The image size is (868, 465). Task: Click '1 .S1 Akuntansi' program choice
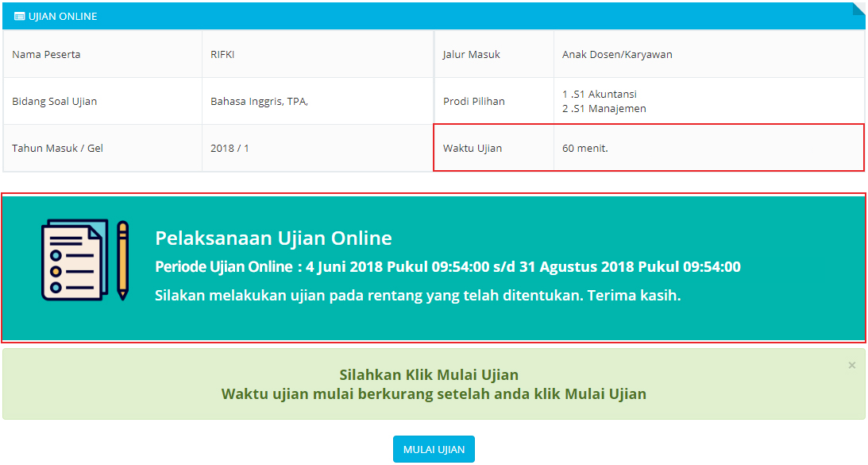point(600,95)
